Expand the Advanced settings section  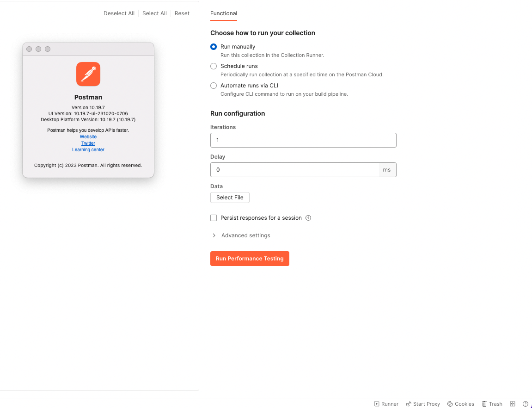(214, 235)
